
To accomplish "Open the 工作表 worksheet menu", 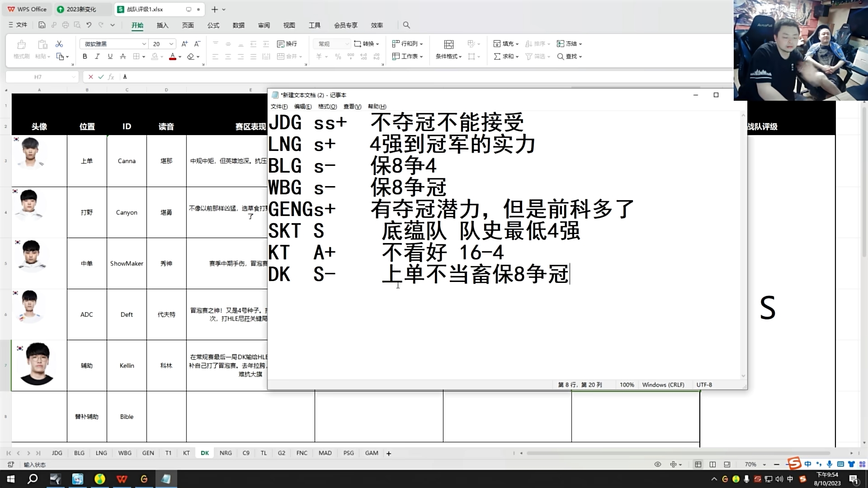I will (407, 56).
